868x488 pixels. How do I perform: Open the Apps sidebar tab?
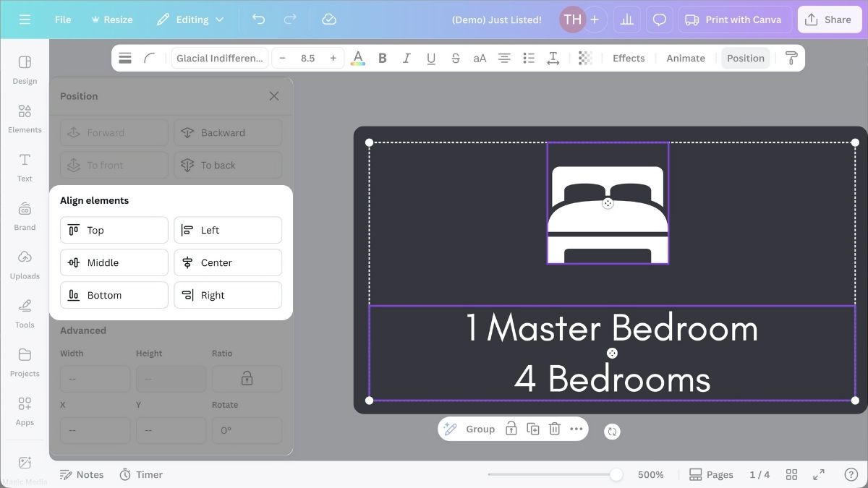pos(25,411)
